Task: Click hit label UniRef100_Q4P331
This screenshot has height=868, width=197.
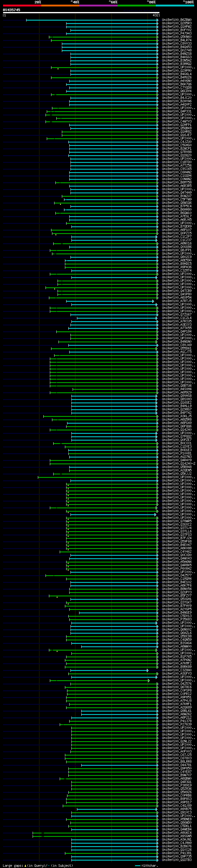Action: click(177, 111)
